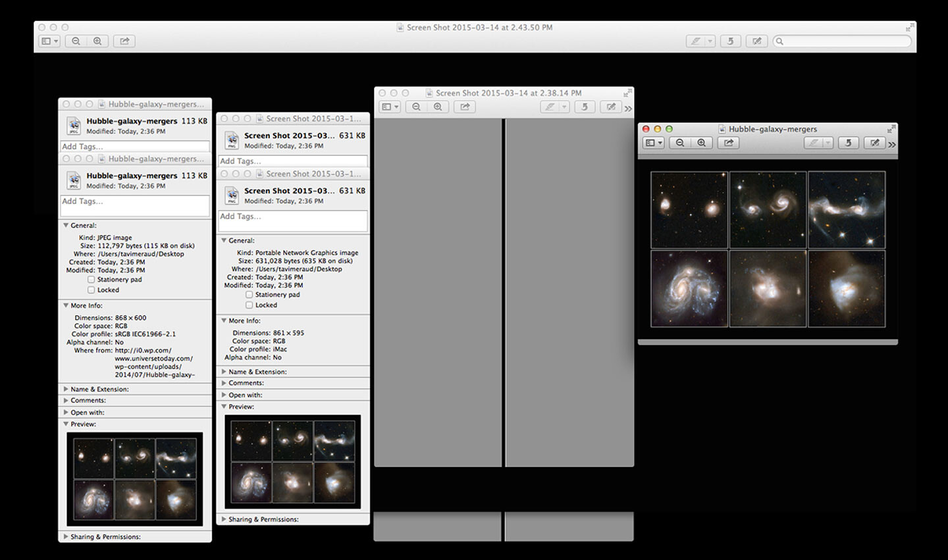Click Share in the 2.38.14 PM window

465,107
